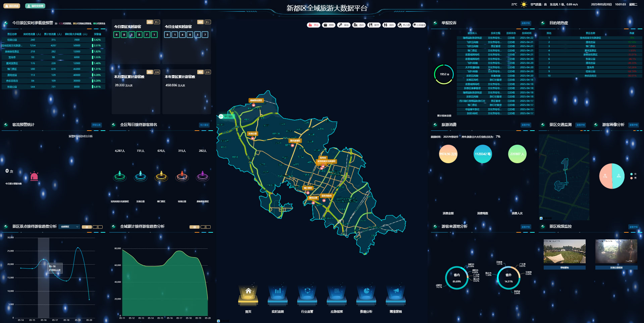
Task: Open the 应急指挥 navigation icon
Action: coord(337,294)
